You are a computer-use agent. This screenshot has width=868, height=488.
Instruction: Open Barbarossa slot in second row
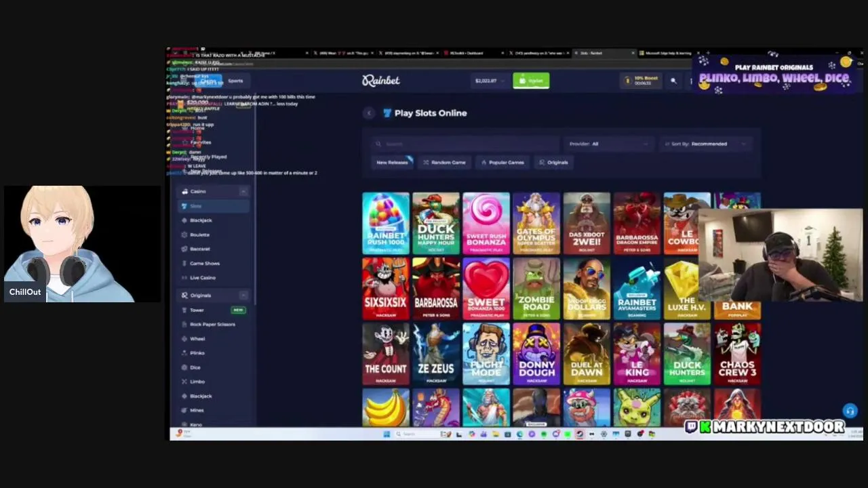436,289
